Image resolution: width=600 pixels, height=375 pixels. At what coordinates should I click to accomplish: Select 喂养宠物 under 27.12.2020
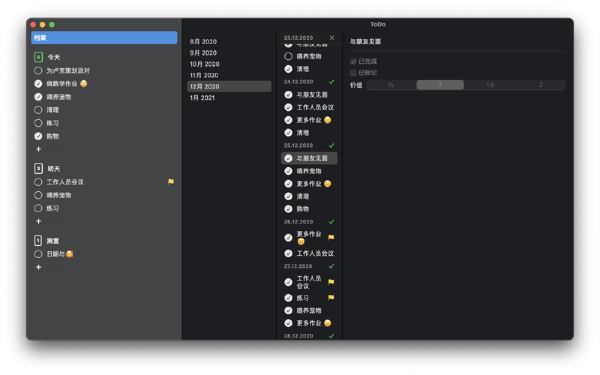click(309, 310)
